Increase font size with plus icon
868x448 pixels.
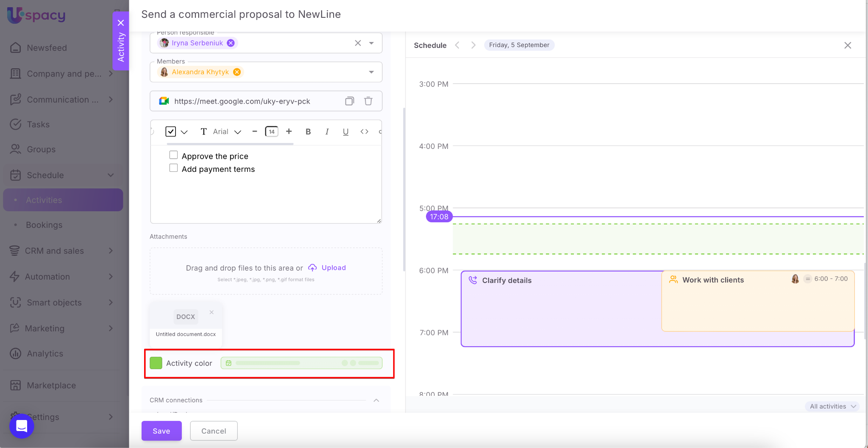tap(289, 132)
